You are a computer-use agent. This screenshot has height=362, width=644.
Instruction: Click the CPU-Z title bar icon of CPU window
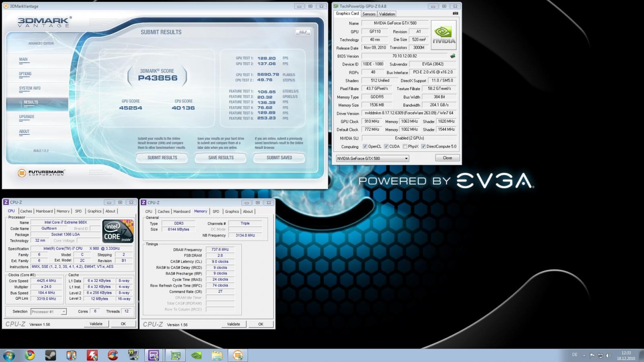pyautogui.click(x=6, y=202)
